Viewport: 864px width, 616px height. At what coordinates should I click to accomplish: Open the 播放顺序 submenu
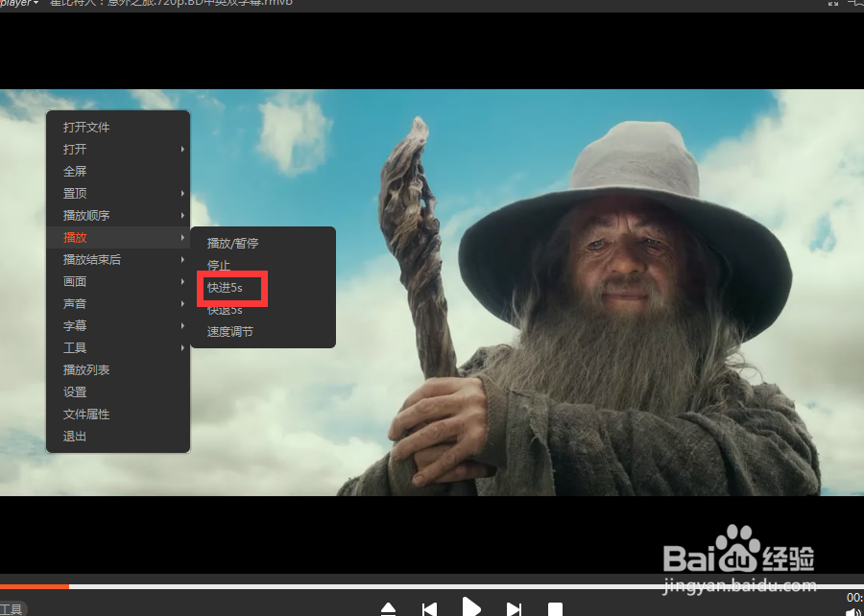(118, 215)
